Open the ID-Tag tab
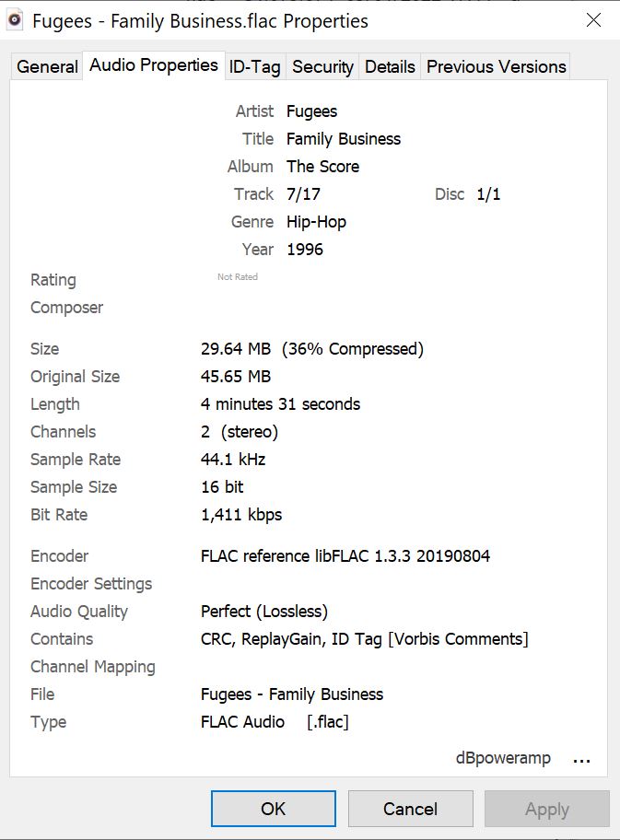Screen dimensions: 620x840 [255, 66]
